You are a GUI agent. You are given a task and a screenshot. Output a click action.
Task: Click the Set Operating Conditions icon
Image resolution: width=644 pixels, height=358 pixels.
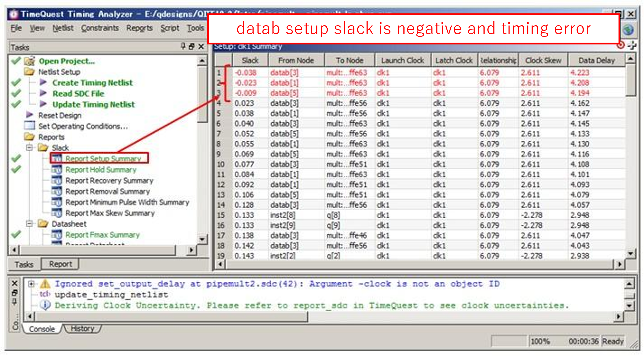pos(30,126)
